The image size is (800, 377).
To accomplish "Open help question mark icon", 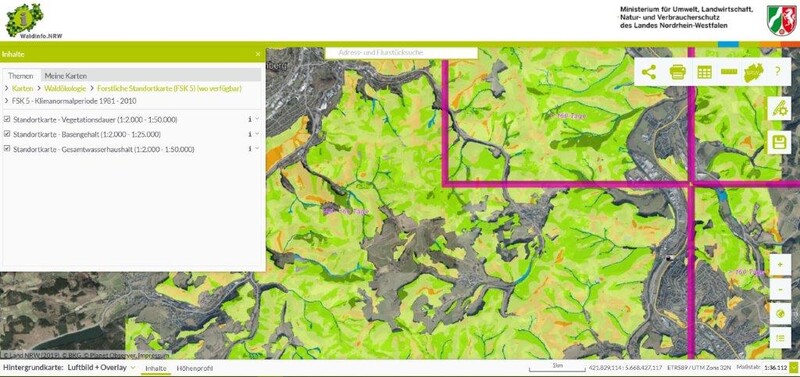I will [777, 71].
